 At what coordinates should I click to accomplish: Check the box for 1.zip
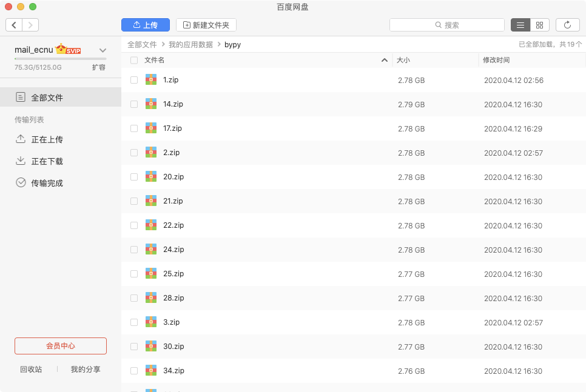pyautogui.click(x=134, y=80)
